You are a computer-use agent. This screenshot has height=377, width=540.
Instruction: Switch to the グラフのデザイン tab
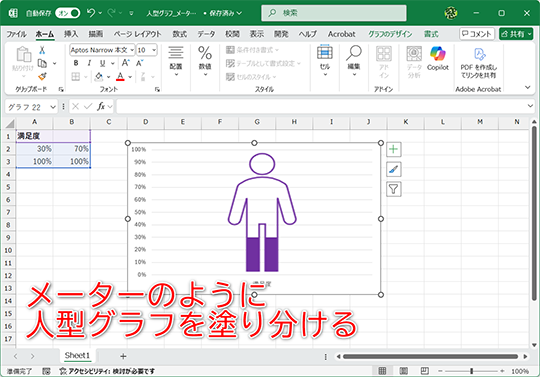(x=390, y=34)
